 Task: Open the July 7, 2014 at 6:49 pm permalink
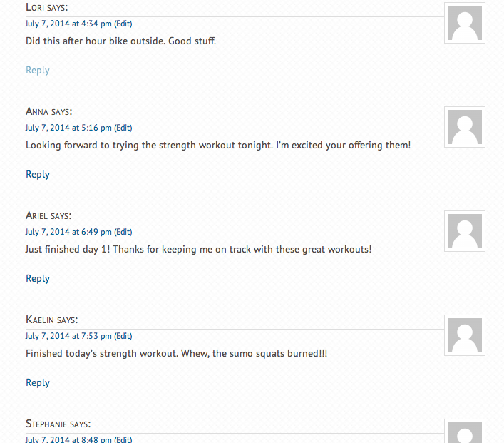(68, 232)
